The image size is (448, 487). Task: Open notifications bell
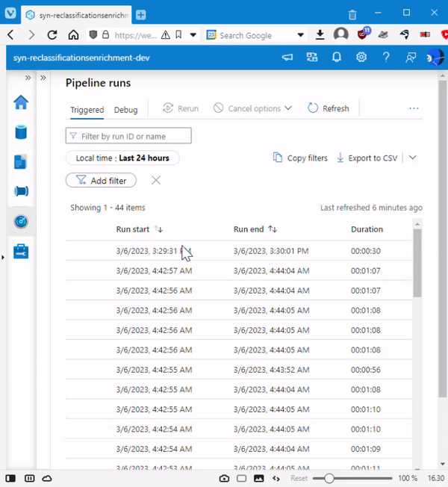(337, 58)
